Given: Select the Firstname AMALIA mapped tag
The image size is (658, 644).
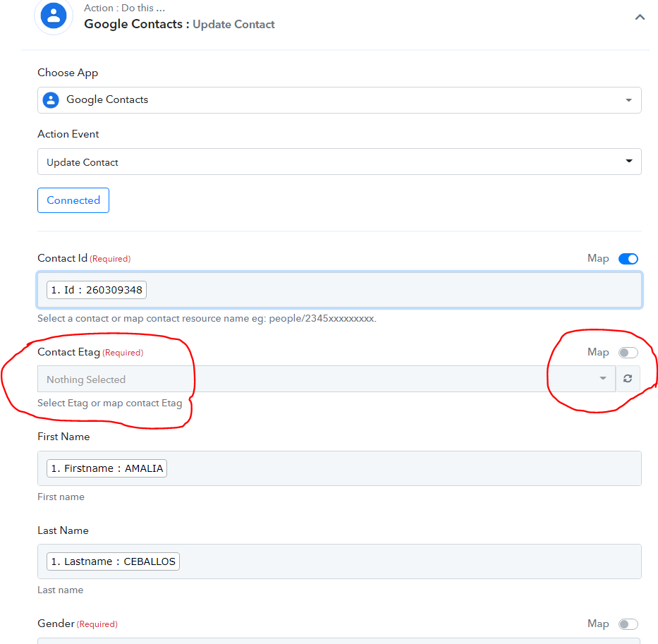Looking at the screenshot, I should 106,468.
